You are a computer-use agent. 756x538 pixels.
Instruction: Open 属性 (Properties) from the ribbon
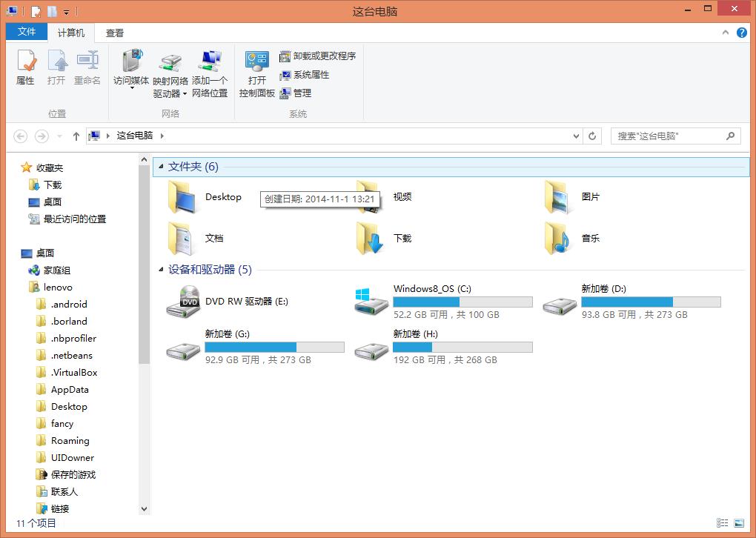(24, 69)
